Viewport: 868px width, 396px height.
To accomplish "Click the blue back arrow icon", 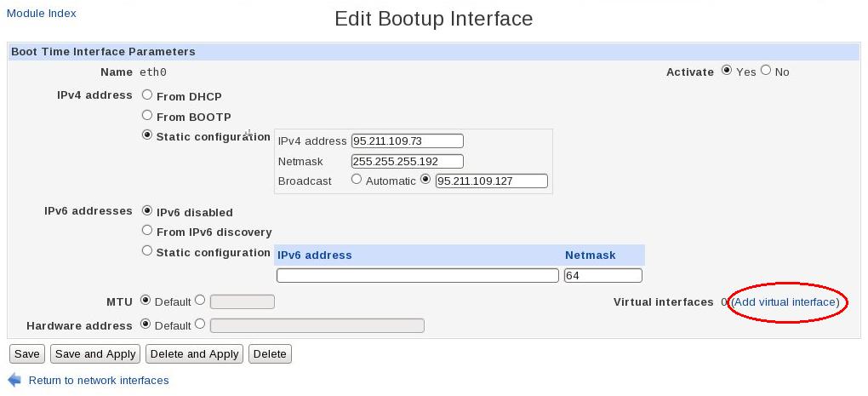I will tap(14, 380).
